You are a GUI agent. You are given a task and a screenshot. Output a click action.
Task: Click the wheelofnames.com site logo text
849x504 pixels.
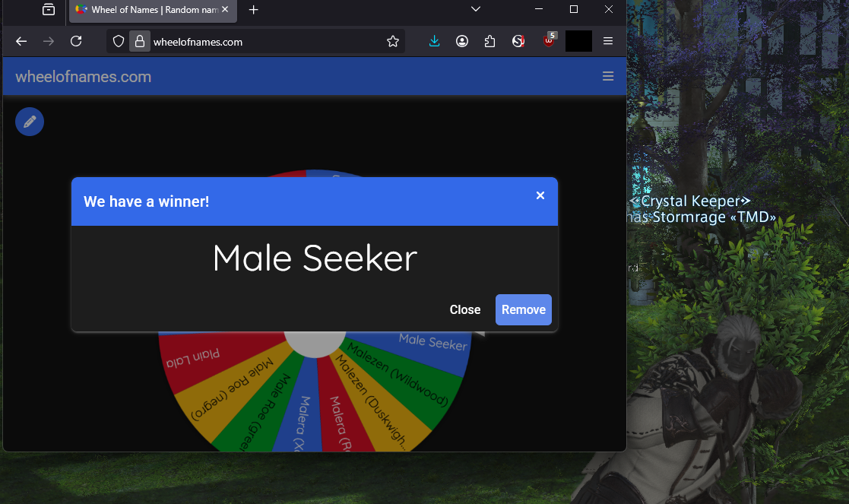[84, 77]
